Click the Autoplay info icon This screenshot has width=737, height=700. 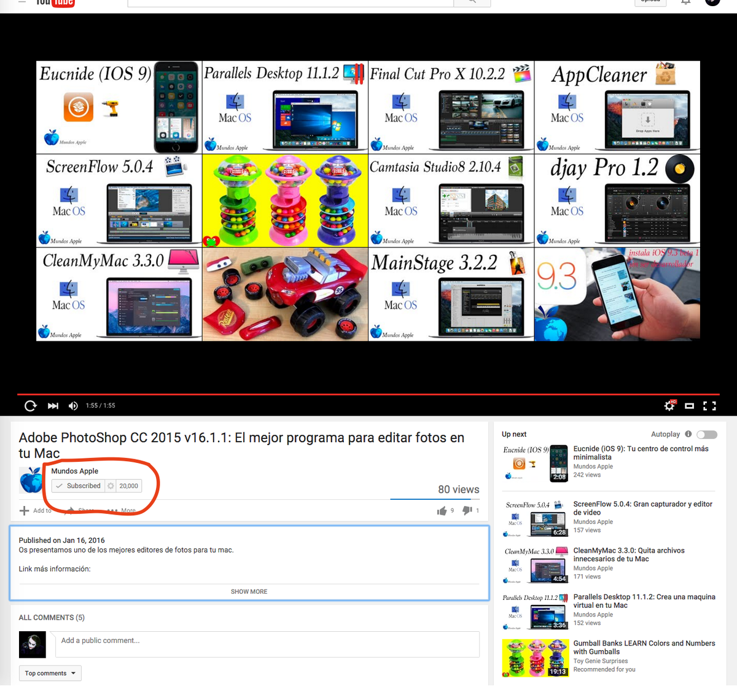688,434
